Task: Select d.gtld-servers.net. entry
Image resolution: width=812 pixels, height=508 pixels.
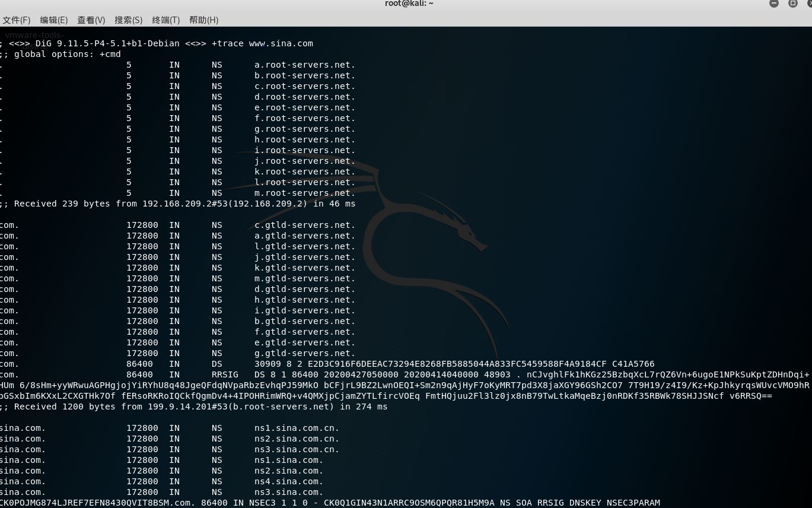Action: [305, 289]
